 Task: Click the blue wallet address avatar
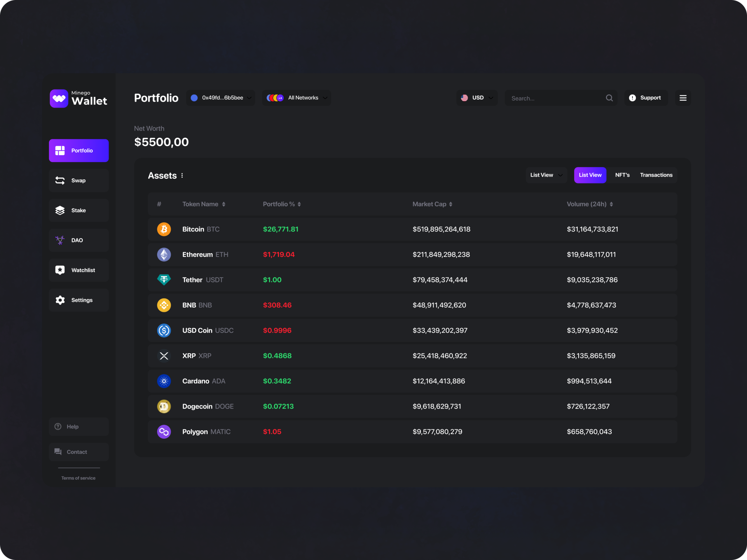[194, 98]
